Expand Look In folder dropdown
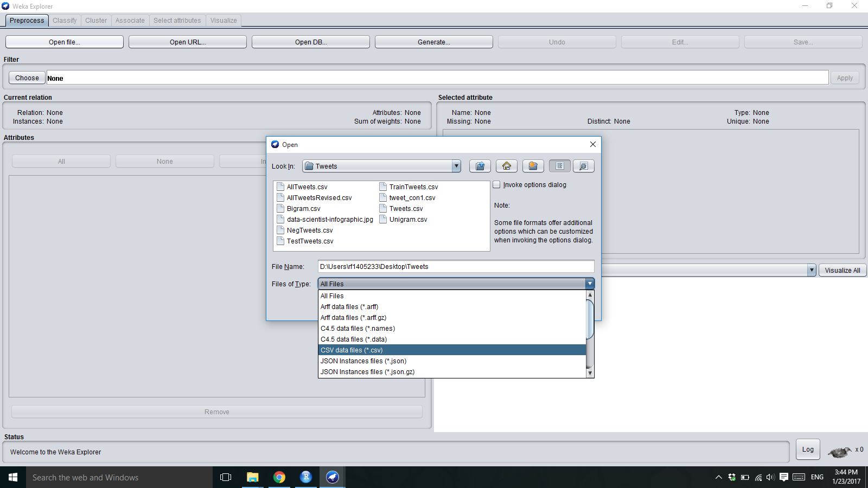The width and height of the screenshot is (868, 488). click(456, 166)
